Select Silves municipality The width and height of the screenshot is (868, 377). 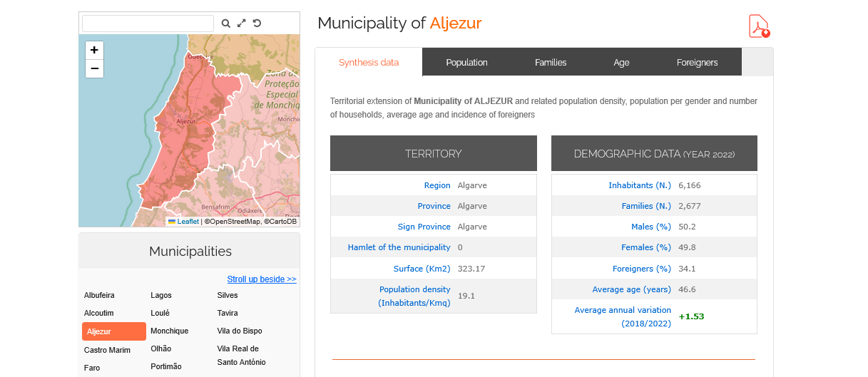228,295
